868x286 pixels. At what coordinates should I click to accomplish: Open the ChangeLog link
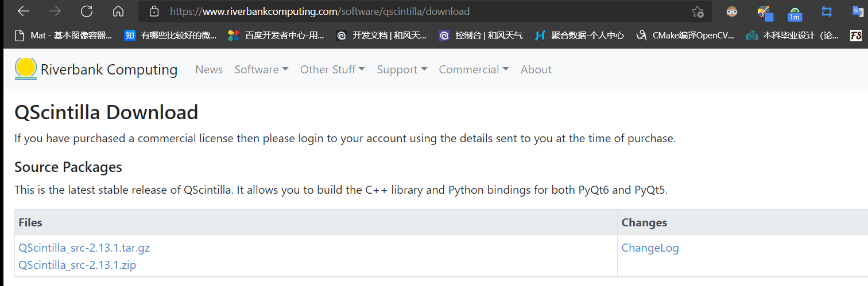[650, 248]
